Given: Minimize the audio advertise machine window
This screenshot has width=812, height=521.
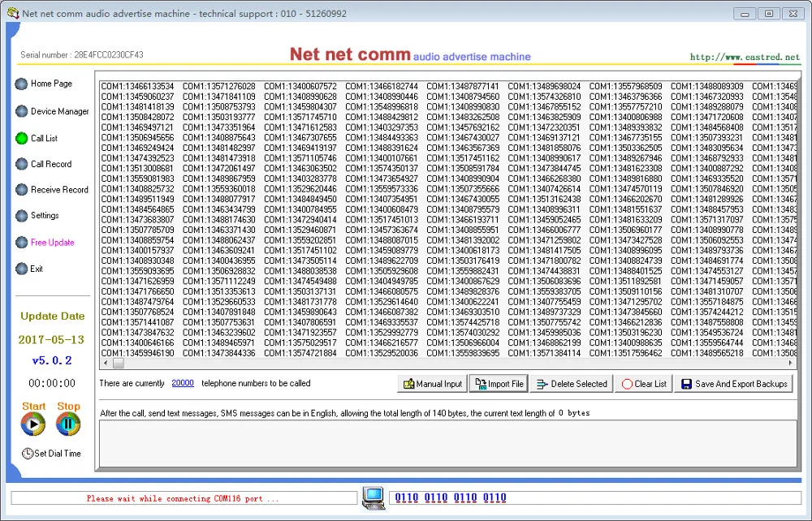Looking at the screenshot, I should [x=745, y=14].
